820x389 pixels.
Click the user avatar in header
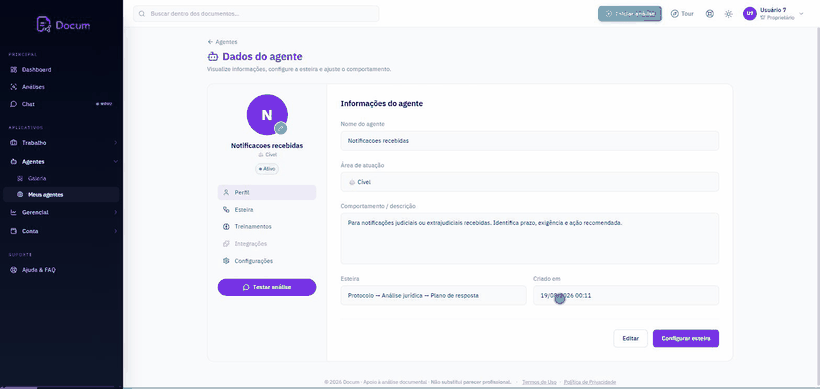[749, 14]
